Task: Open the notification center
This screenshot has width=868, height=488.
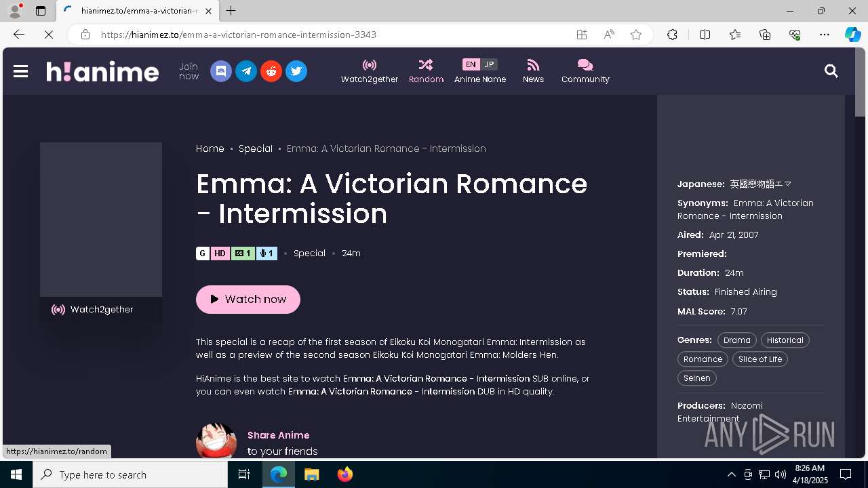Action: [x=846, y=474]
